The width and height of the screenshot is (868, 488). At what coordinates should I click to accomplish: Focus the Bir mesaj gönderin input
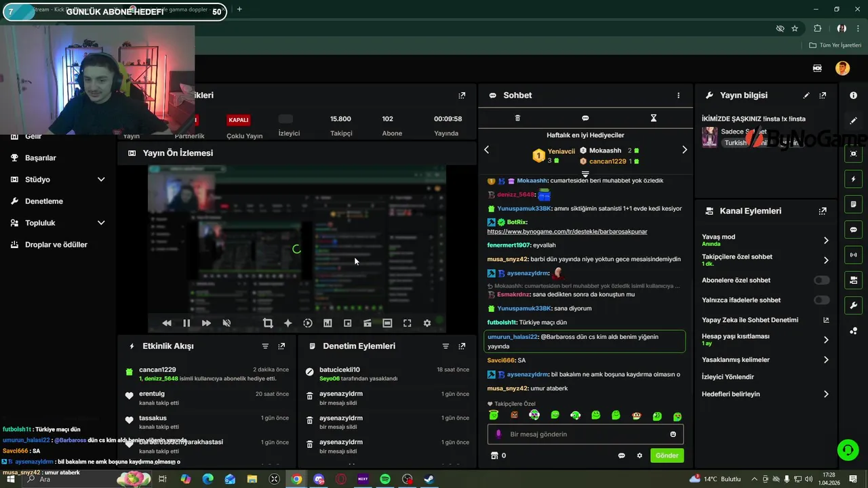coord(585,434)
